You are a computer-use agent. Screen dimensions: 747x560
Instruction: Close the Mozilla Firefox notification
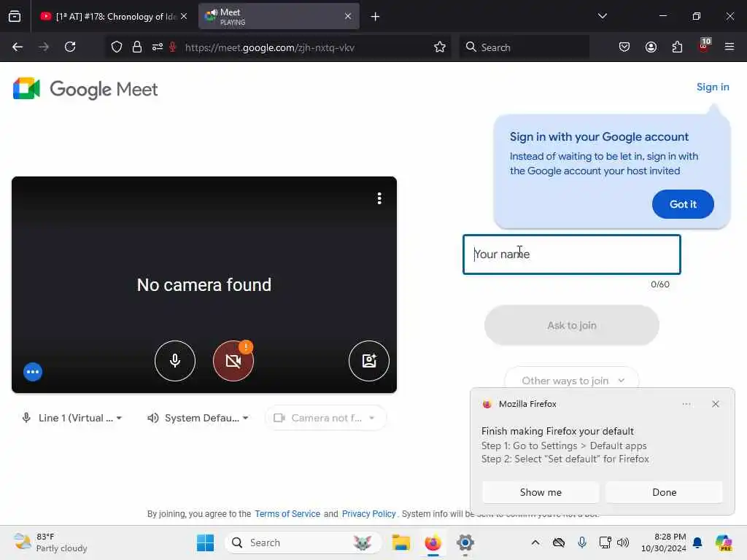coord(716,404)
